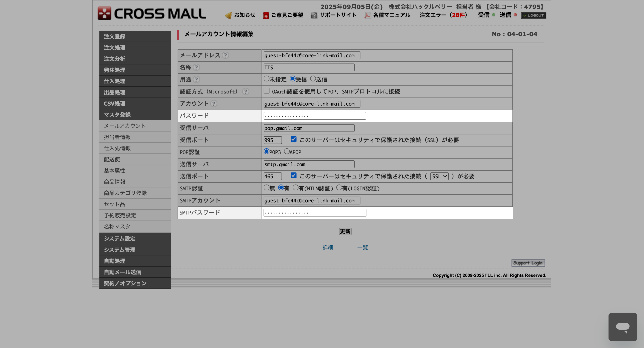Image resolution: width=644 pixels, height=348 pixels.
Task: Open 基本属性 submenu item
Action: (135, 171)
